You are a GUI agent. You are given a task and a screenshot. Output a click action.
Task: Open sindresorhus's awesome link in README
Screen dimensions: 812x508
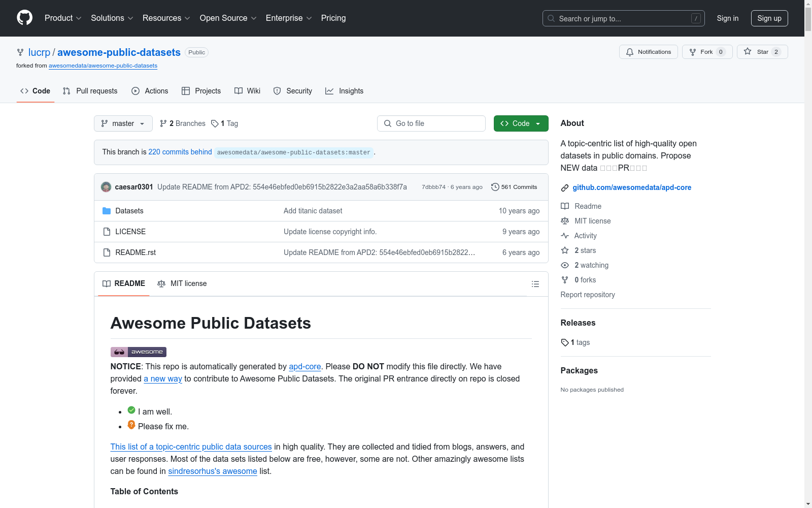tap(212, 471)
